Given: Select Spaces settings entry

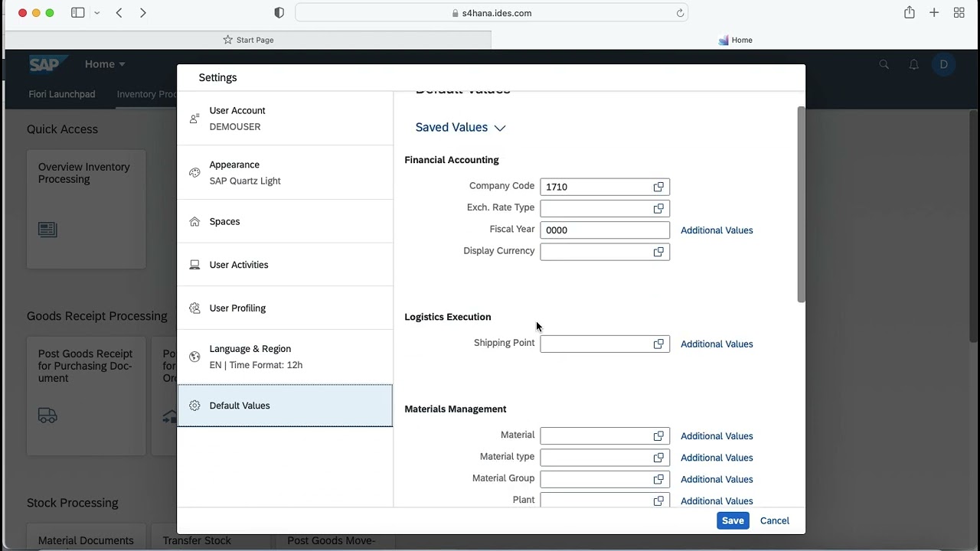Looking at the screenshot, I should [285, 221].
